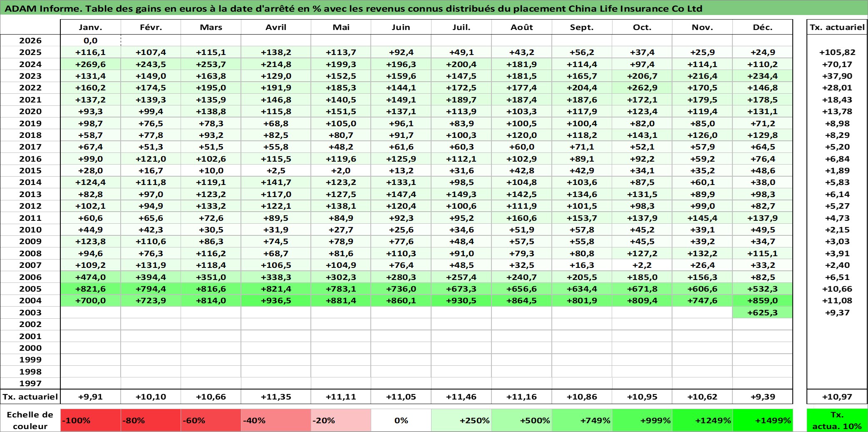The width and height of the screenshot is (868, 432).
Task: Select the 'Août' column header
Action: pyautogui.click(x=521, y=27)
